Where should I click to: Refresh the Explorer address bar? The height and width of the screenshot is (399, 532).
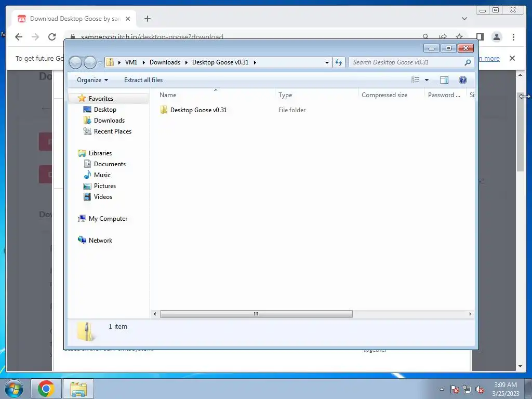coord(339,62)
